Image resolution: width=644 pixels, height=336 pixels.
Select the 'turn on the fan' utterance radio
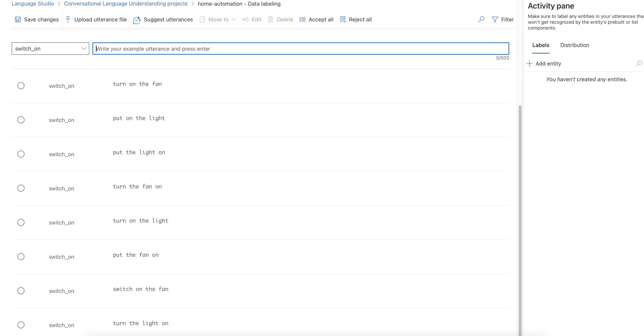21,86
